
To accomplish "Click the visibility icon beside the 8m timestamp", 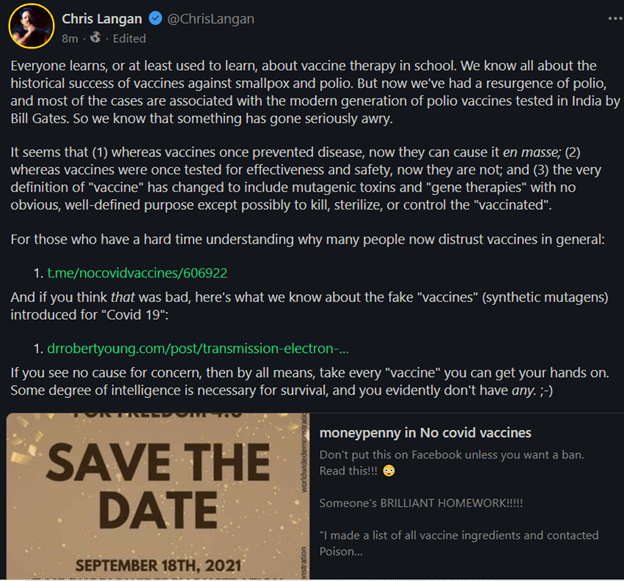I will [x=94, y=39].
